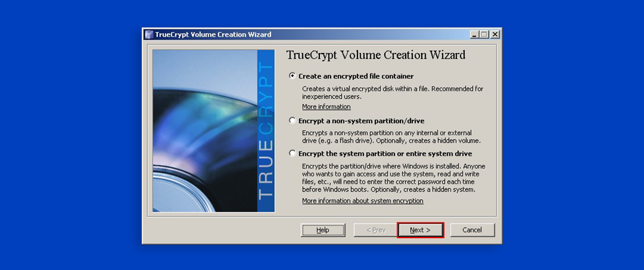Select Create an encrypted file container option

click(x=351, y=76)
